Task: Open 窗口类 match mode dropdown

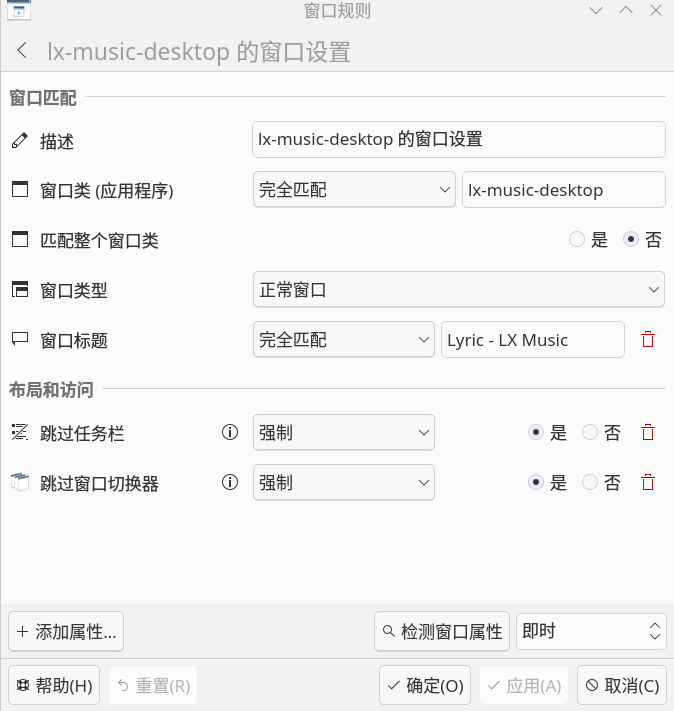Action: click(x=354, y=190)
